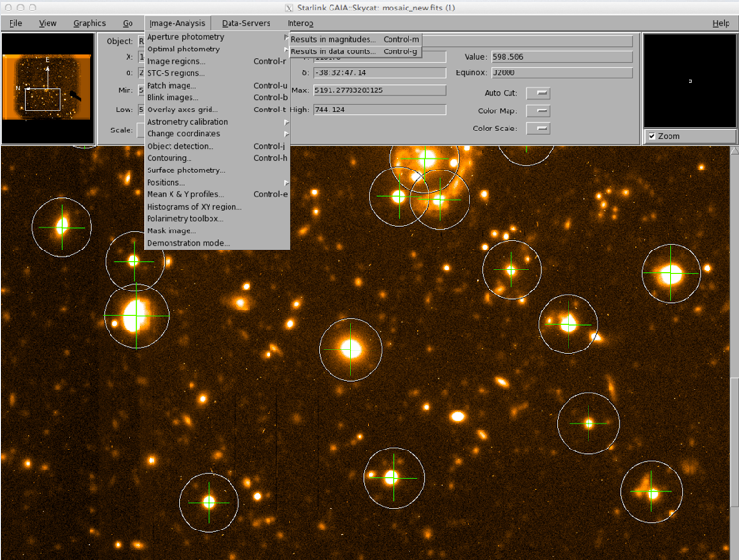Click the pan window thumbnail image

[x=48, y=88]
